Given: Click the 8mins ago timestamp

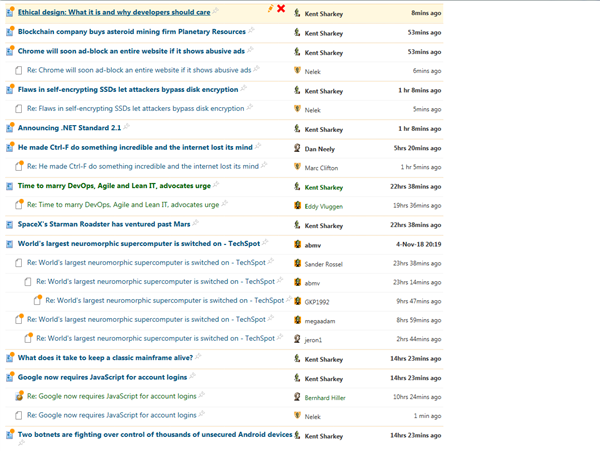Looking at the screenshot, I should (x=426, y=13).
